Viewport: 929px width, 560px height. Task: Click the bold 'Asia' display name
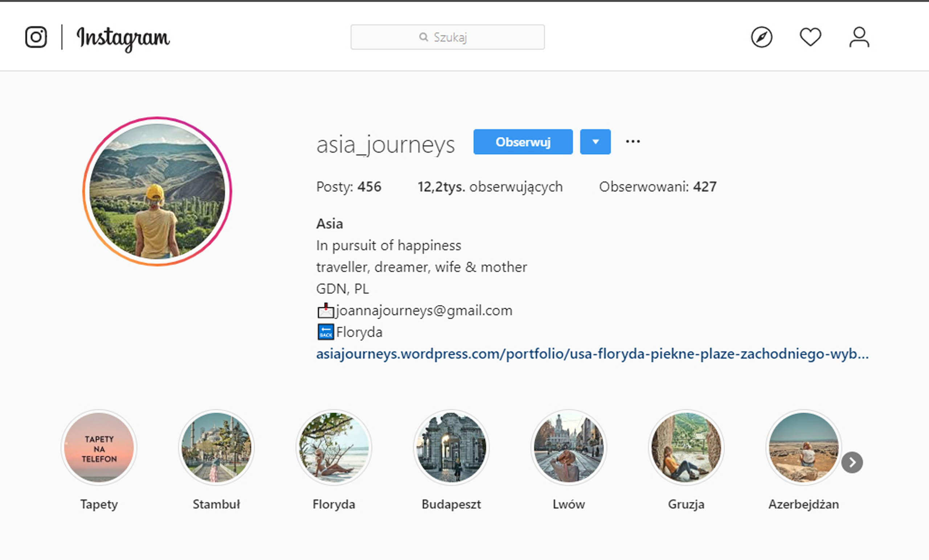click(x=330, y=224)
